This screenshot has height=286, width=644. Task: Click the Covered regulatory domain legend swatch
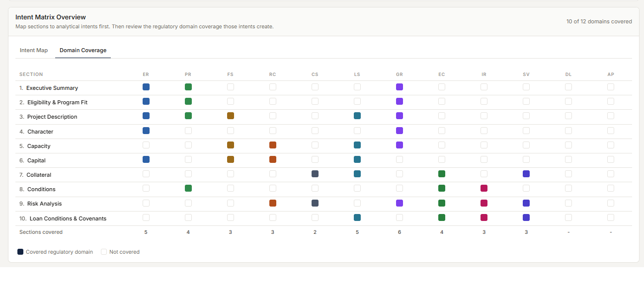(20, 252)
